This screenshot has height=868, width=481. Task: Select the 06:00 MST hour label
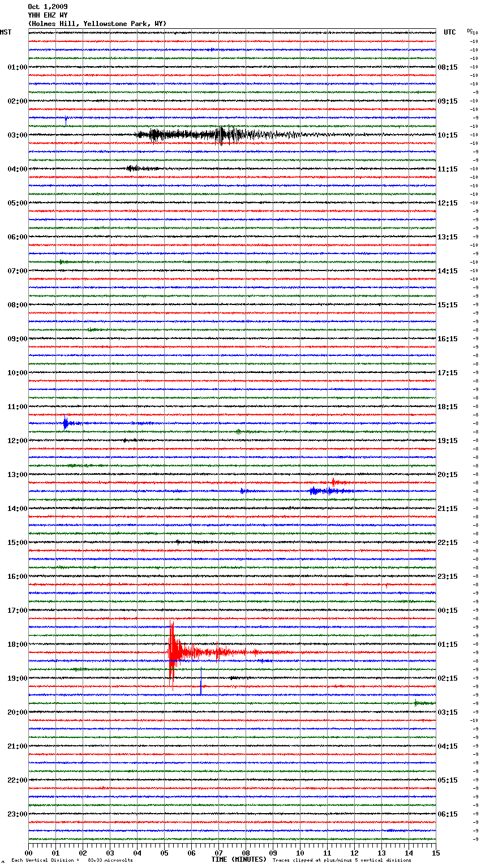(x=18, y=237)
